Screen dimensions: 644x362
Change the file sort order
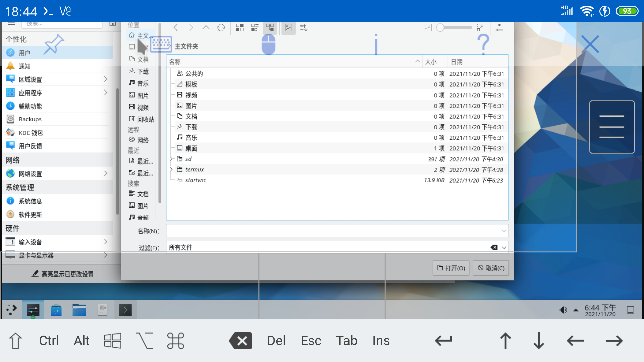(x=303, y=28)
